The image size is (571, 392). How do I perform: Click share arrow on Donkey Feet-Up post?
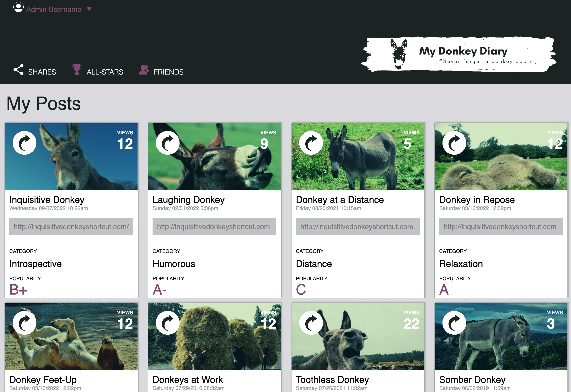coord(24,323)
